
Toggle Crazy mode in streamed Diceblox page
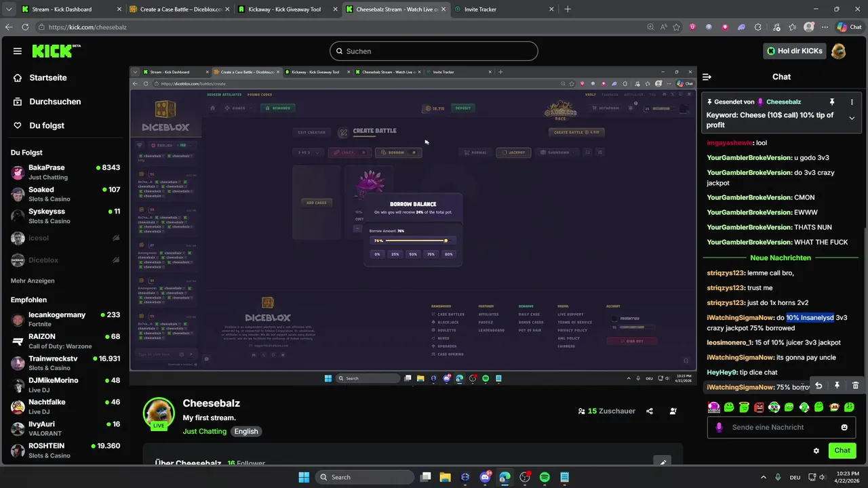coord(349,152)
